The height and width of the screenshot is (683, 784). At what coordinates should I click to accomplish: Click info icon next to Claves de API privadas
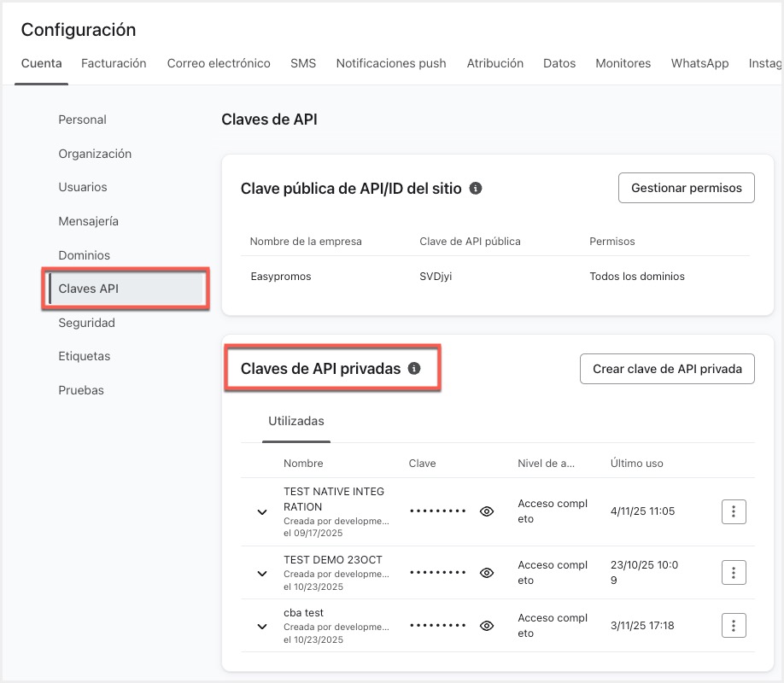[414, 369]
